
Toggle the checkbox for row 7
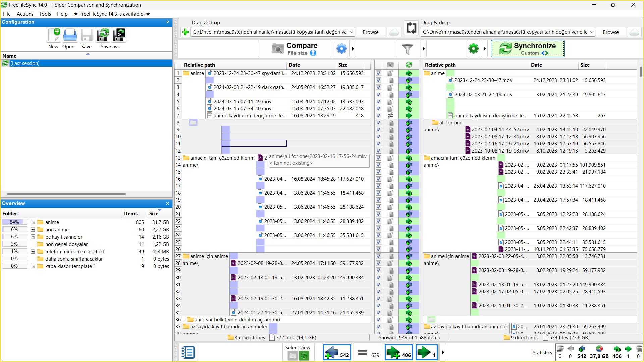pos(378,116)
